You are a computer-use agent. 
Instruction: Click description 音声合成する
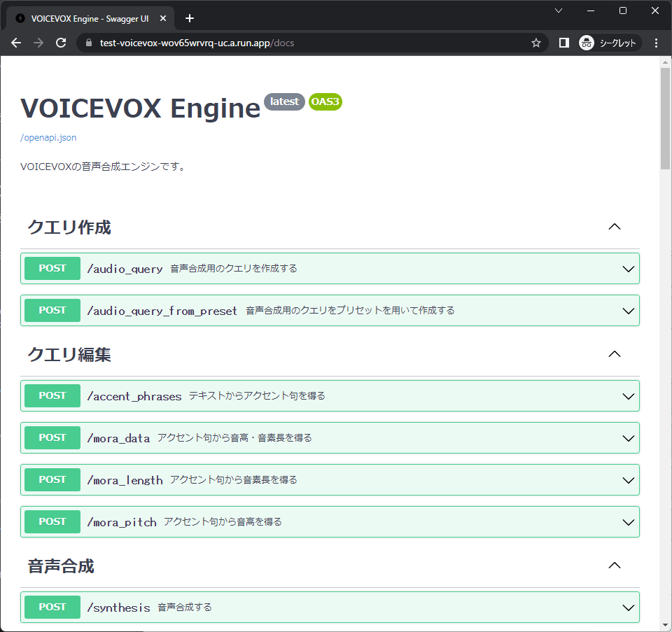(x=185, y=607)
